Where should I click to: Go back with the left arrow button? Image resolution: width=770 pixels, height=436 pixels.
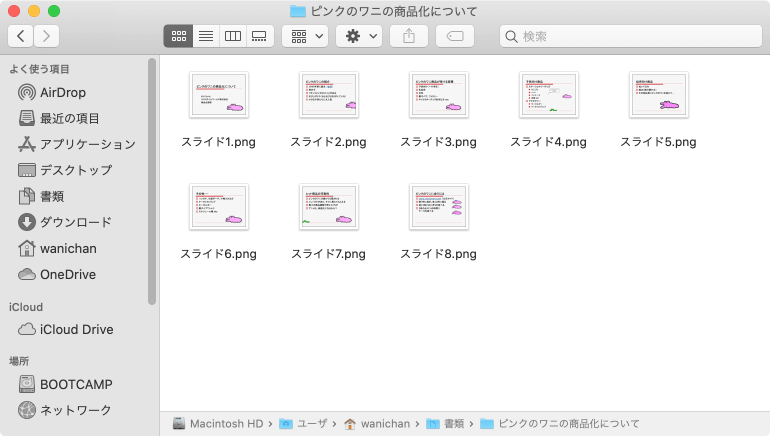[21, 36]
